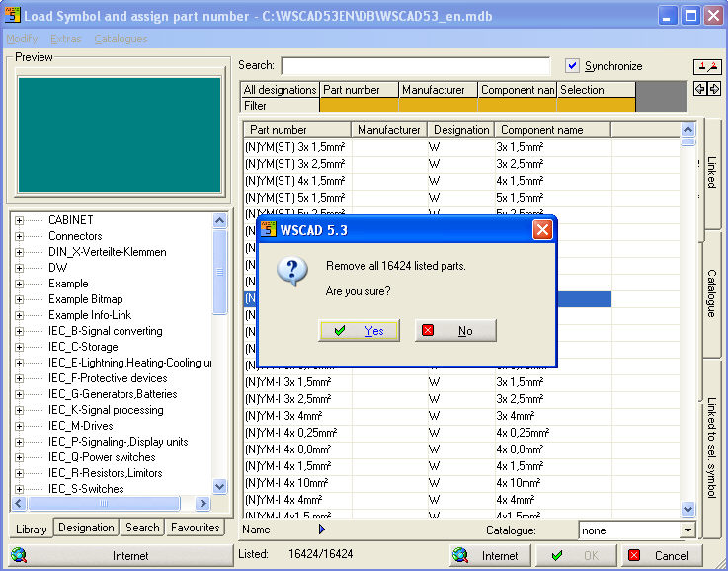Select the IEC_Q-Power switches tree item
Screen dimensions: 728x571
point(102,457)
